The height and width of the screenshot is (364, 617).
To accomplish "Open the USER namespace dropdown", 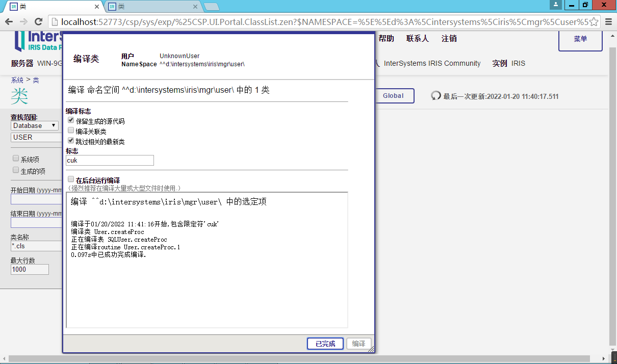I will click(35, 137).
